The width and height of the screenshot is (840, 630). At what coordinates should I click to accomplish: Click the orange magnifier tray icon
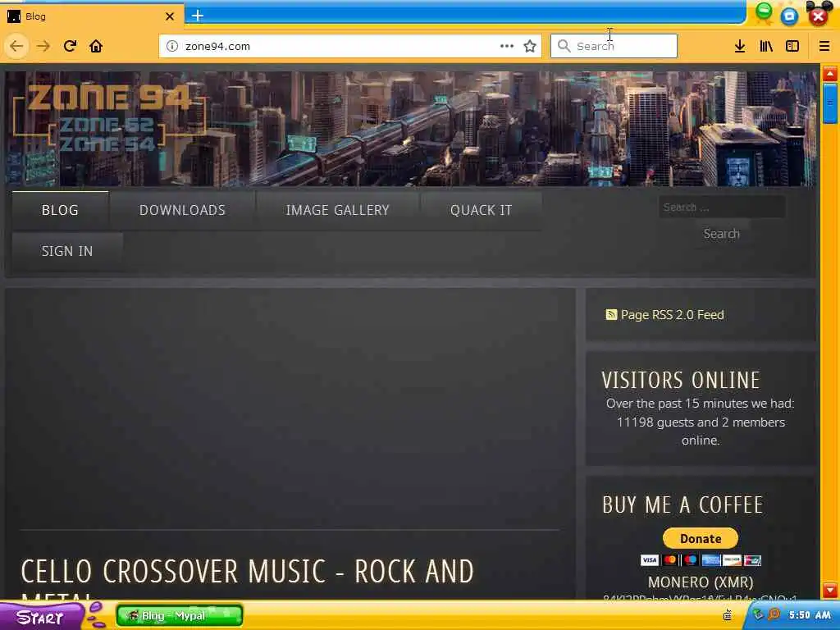coord(774,614)
